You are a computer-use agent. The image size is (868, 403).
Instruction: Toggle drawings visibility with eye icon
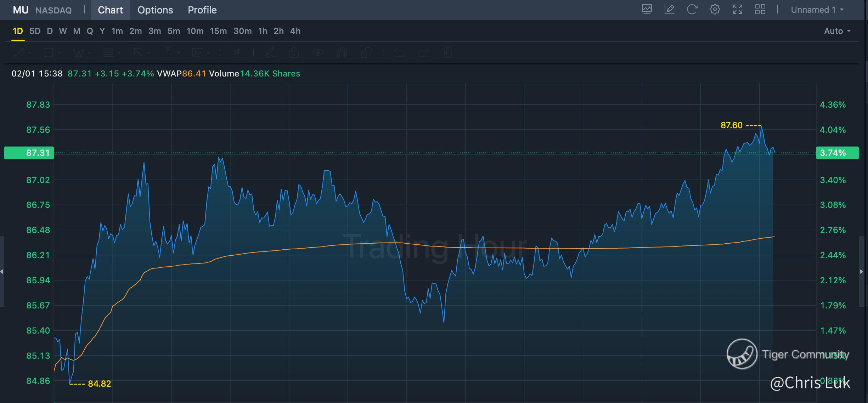(x=318, y=53)
